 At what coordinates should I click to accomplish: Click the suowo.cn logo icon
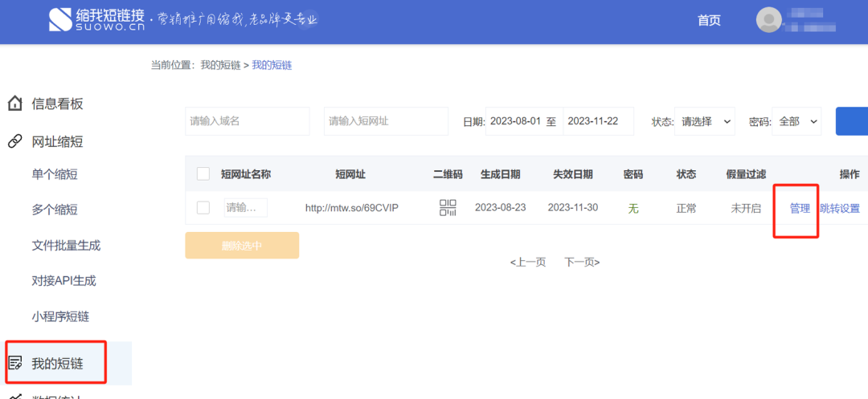[x=59, y=20]
